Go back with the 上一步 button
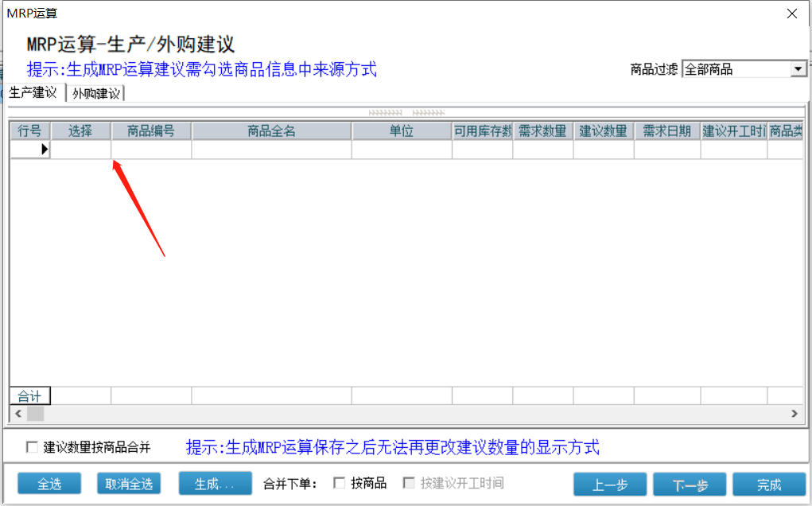 [610, 485]
